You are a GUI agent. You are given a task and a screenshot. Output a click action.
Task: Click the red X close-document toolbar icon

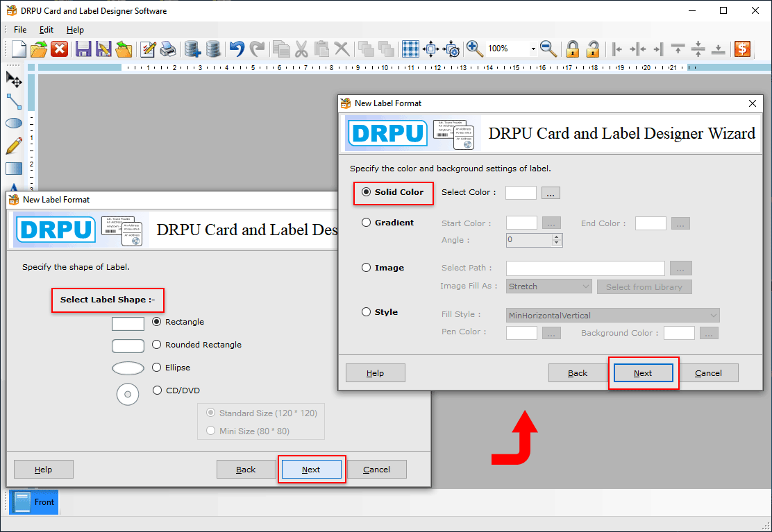coord(60,49)
